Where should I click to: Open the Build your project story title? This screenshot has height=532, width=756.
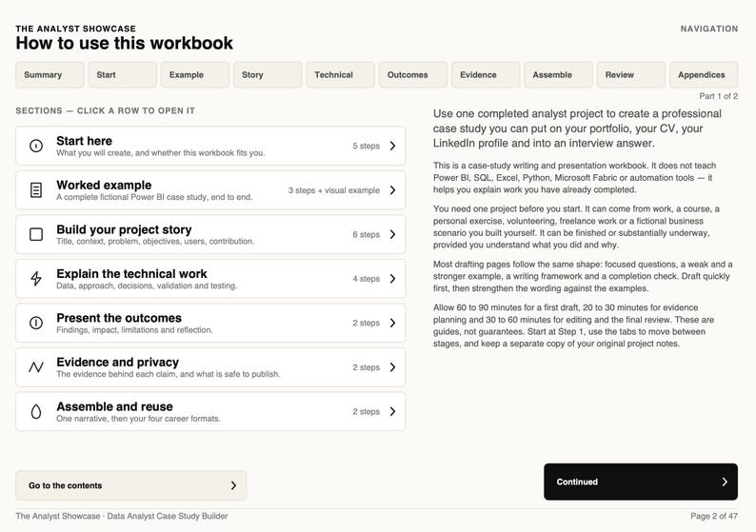pos(124,229)
